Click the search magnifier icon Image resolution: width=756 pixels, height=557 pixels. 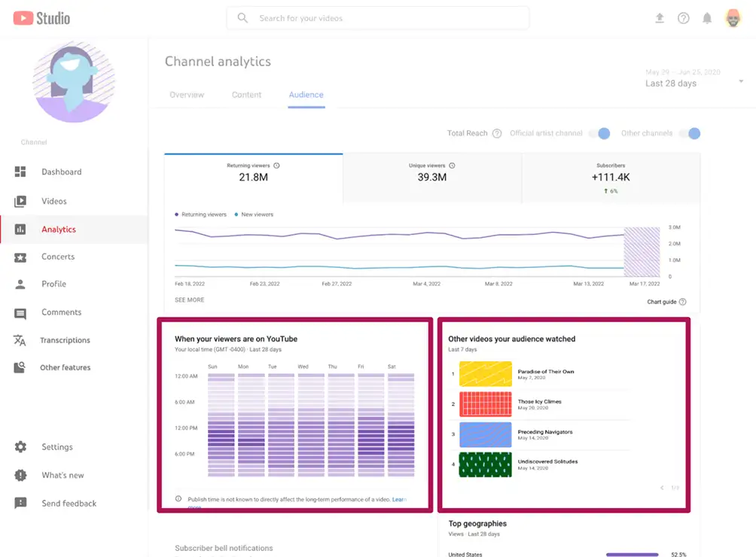click(x=242, y=18)
